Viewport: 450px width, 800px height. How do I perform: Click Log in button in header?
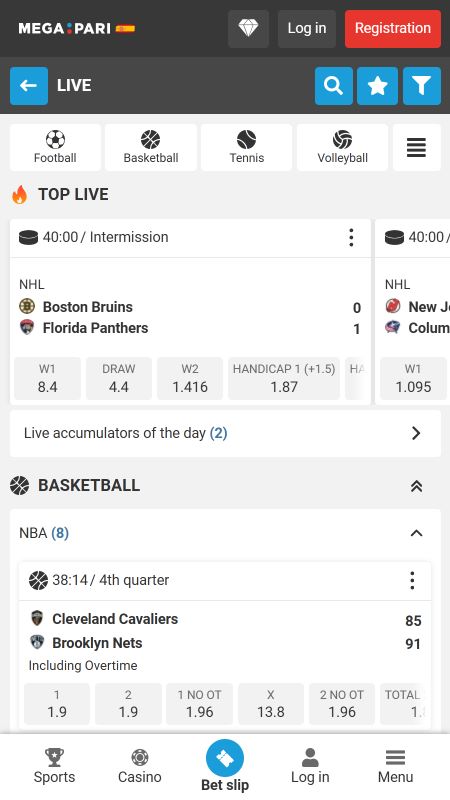[x=307, y=29]
